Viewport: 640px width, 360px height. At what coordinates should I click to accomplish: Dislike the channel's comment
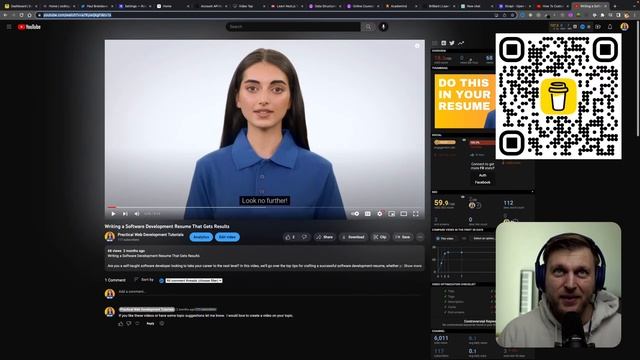pyautogui.click(x=129, y=324)
